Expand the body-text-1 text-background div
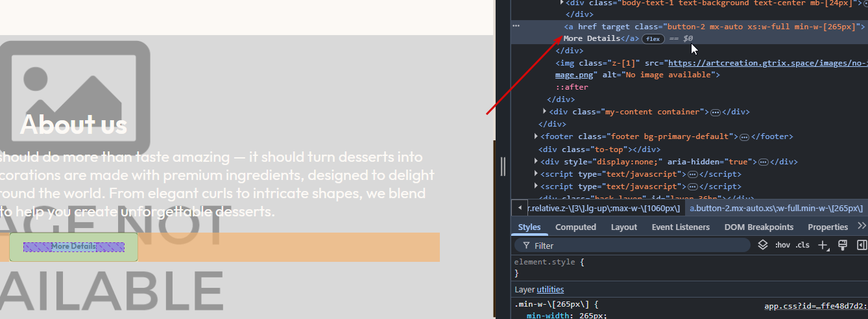The image size is (868, 319). point(562,3)
